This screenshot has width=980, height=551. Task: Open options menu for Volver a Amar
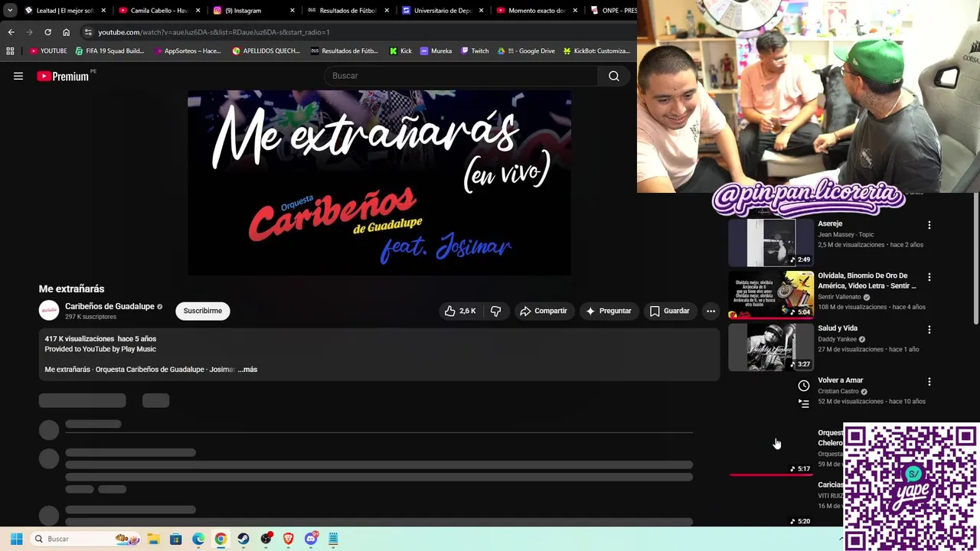click(x=929, y=381)
